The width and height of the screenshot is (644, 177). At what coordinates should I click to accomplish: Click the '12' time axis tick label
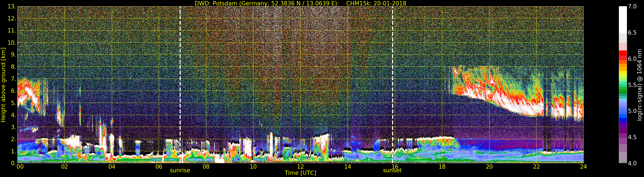[300, 166]
